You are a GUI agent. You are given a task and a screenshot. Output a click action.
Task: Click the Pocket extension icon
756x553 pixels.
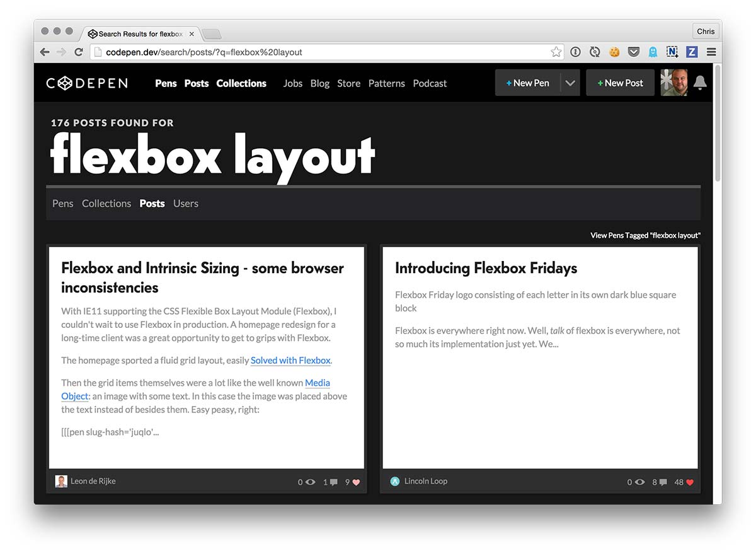(634, 52)
